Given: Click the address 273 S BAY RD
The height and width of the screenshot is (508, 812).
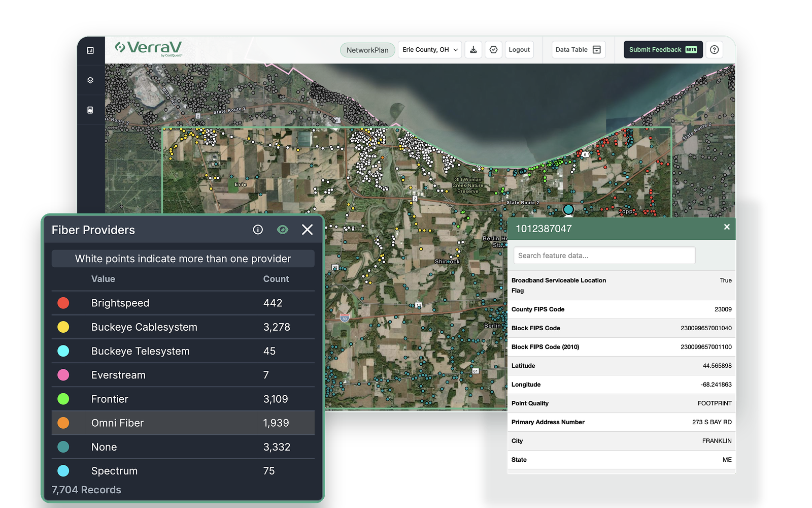Looking at the screenshot, I should coord(712,422).
